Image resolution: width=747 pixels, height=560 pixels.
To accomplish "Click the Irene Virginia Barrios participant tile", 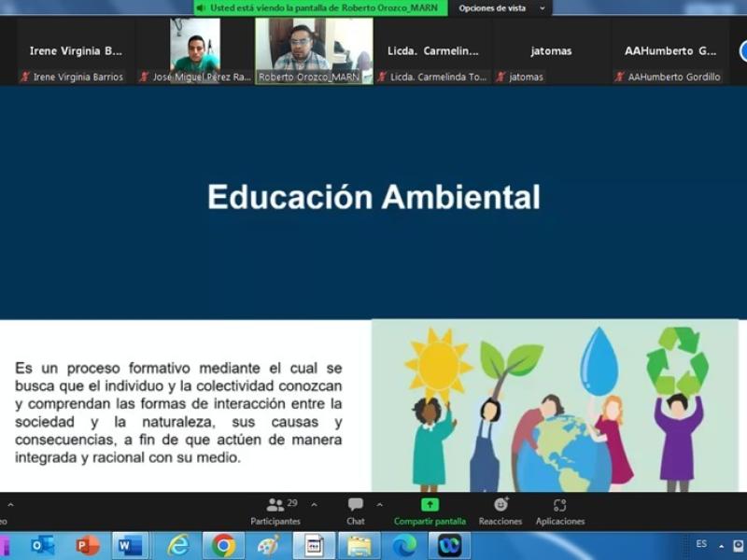I will [x=76, y=51].
